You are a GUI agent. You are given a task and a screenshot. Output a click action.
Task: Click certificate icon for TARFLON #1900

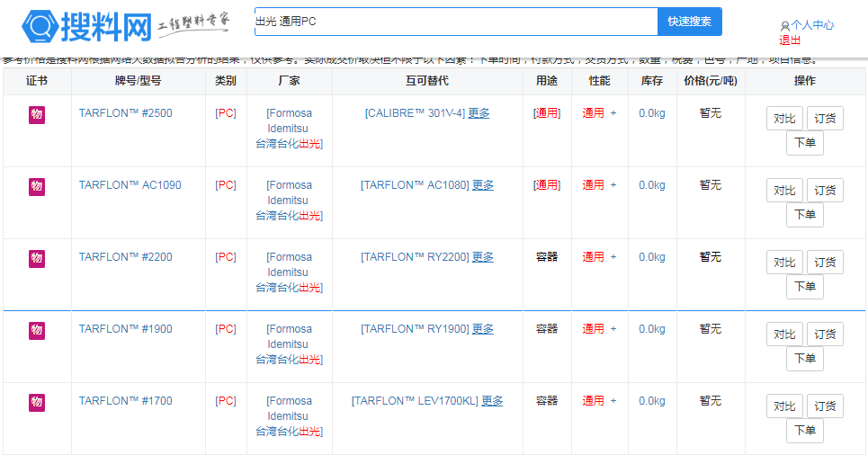click(x=37, y=330)
